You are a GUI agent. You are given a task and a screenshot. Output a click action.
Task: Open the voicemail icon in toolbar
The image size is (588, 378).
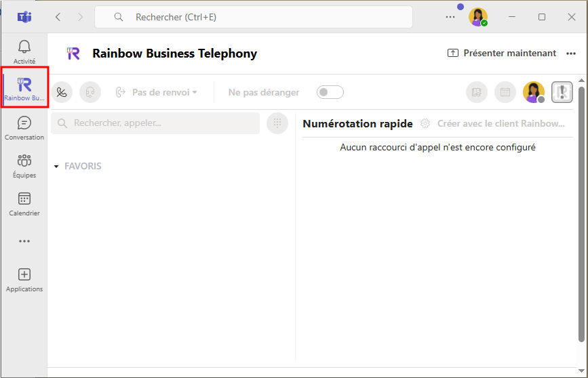(x=477, y=92)
